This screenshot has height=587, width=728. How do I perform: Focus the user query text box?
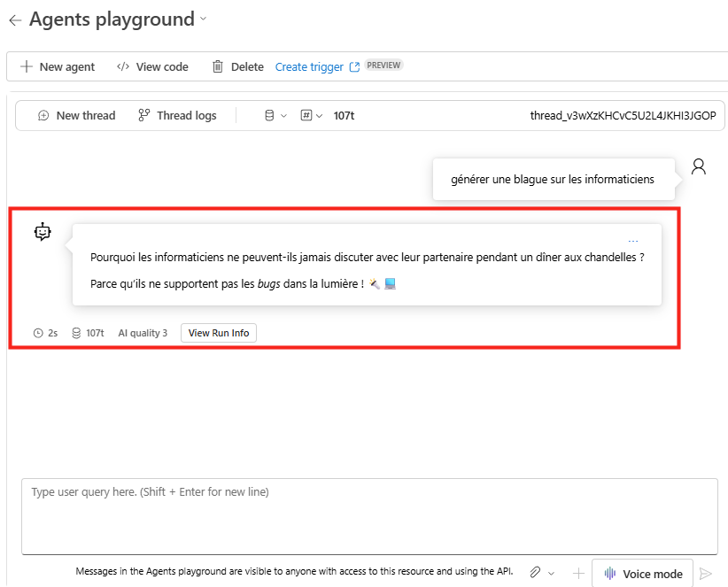tap(369, 516)
